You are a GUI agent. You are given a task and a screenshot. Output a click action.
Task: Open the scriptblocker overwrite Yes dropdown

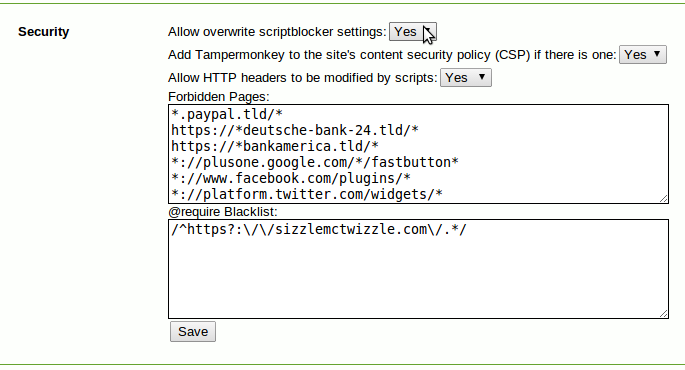tap(413, 32)
